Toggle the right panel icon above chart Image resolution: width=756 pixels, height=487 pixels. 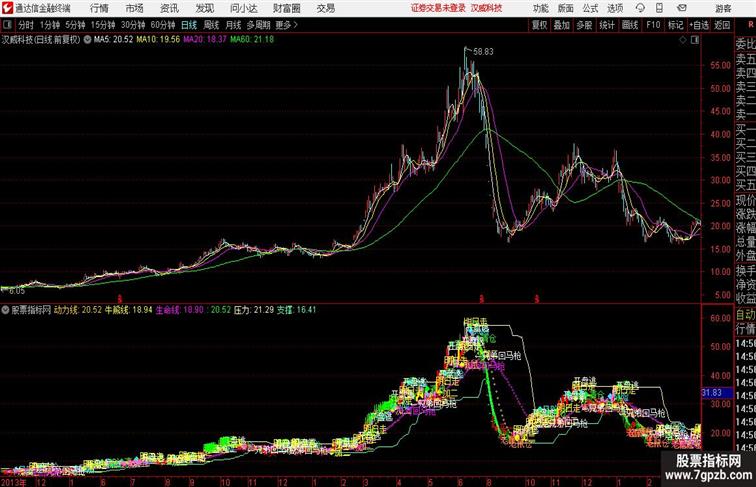pyautogui.click(x=695, y=40)
